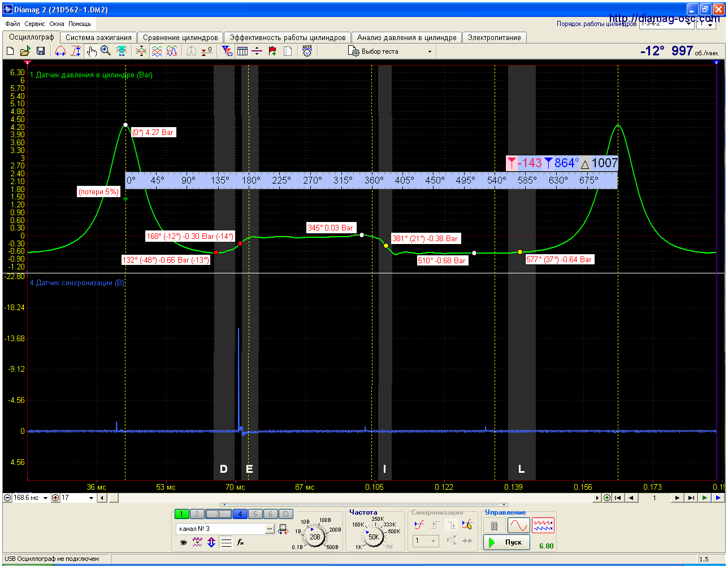This screenshot has width=728, height=566.
Task: Switch to Сравнение цилиндров tab
Action: coord(180,37)
